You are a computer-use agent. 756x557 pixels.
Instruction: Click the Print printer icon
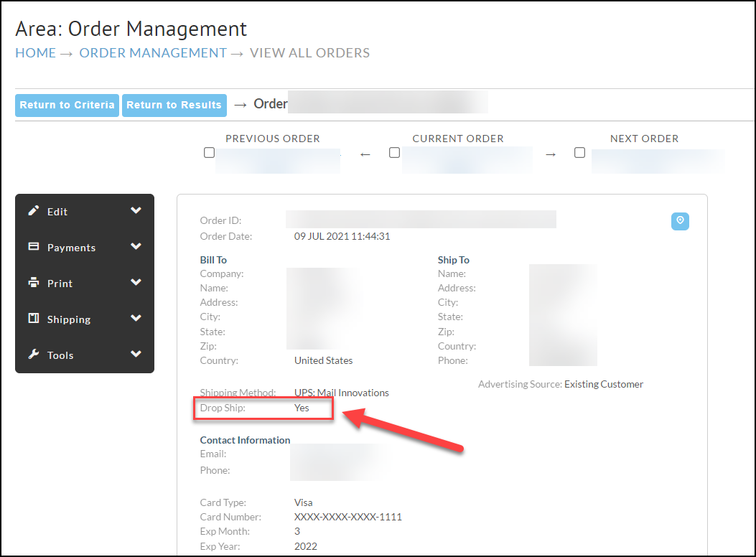(x=33, y=282)
